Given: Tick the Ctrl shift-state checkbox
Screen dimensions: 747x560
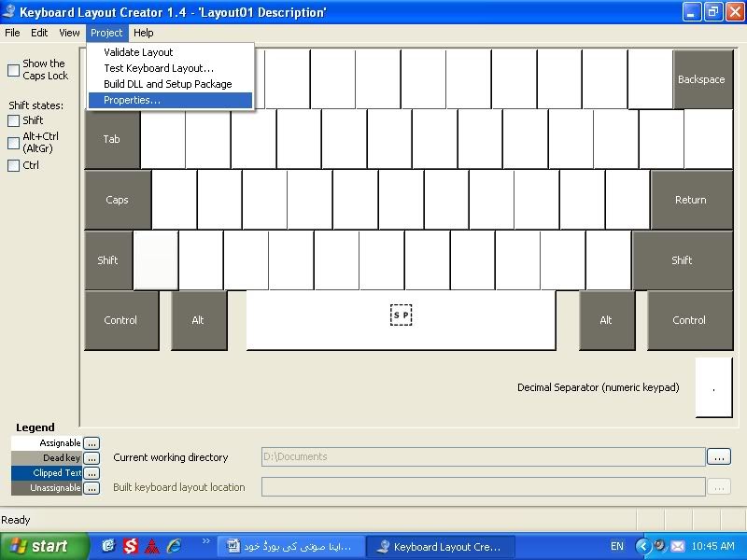Looking at the screenshot, I should [14, 165].
